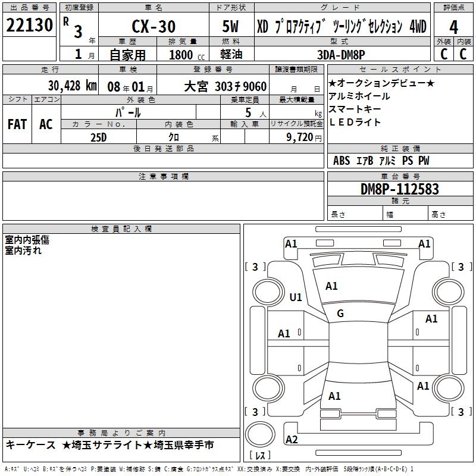
Task: Click the equipment line ABS エアB アルミ PS PW
Action: coord(381,161)
